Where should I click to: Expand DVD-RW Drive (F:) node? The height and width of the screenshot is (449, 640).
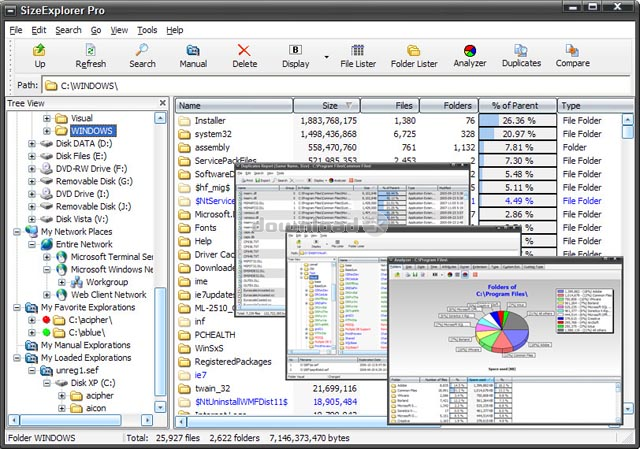coord(32,169)
